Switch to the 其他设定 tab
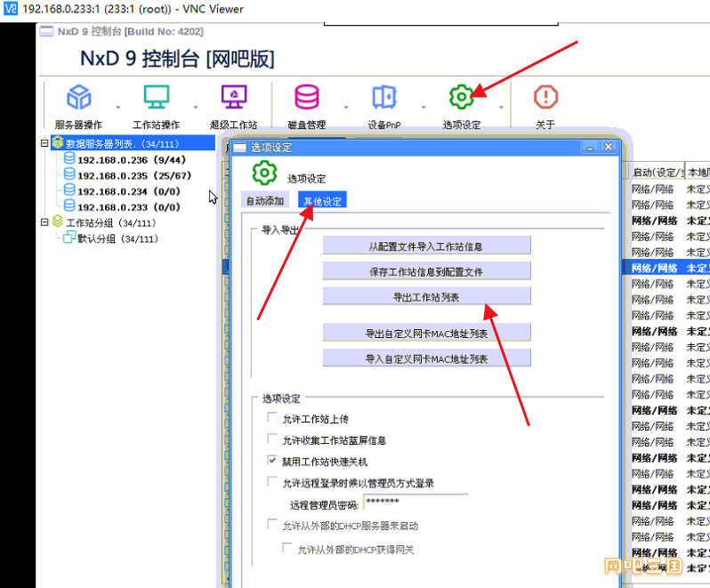Screen dimensions: 710x588 [x=322, y=200]
